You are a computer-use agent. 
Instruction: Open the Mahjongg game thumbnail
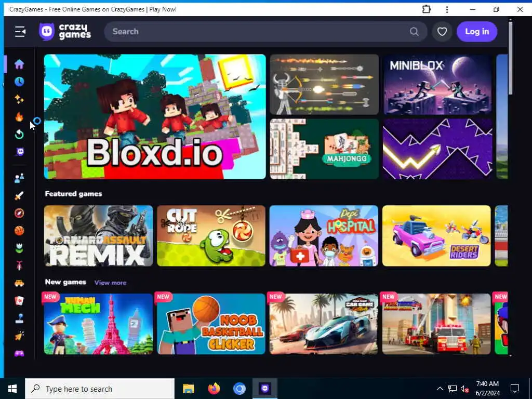[x=324, y=149]
